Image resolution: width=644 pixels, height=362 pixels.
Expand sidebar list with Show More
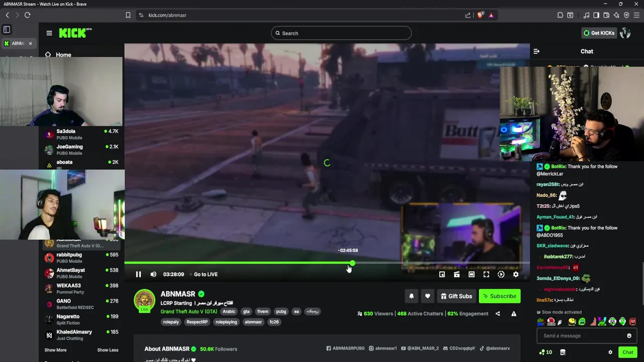pos(55,350)
